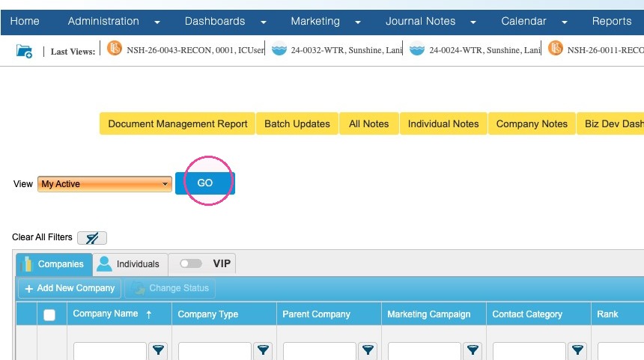
Task: Open Company Notes
Action: tap(532, 123)
